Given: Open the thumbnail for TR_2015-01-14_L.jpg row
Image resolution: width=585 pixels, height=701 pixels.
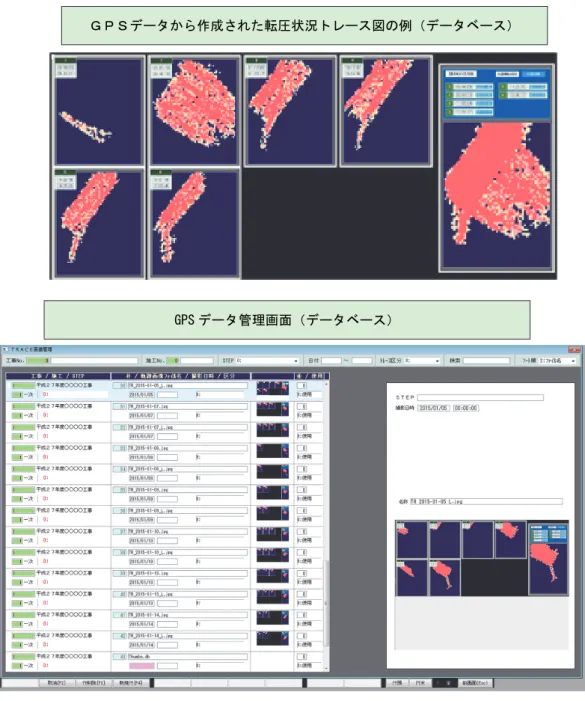Looking at the screenshot, I should coord(273,638).
